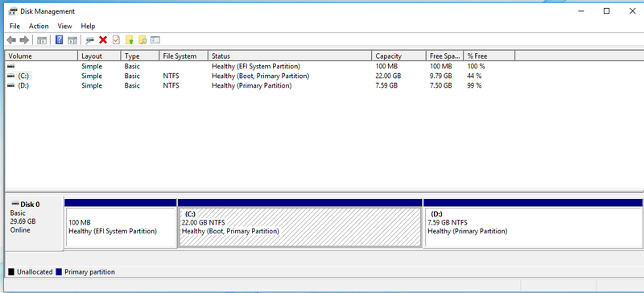This screenshot has height=293, width=644.
Task: Click the 99 % free cell
Action: (x=474, y=86)
